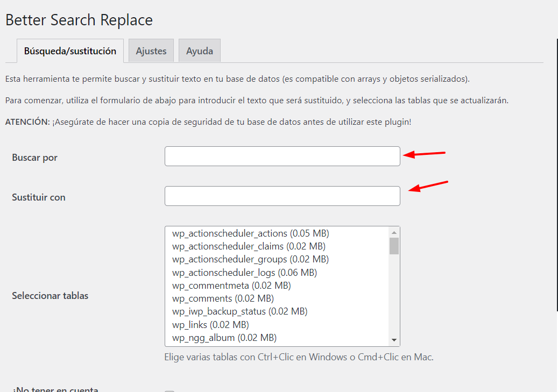Click the Buscar por input field
Viewport: 558px width, 392px height.
pyautogui.click(x=282, y=156)
